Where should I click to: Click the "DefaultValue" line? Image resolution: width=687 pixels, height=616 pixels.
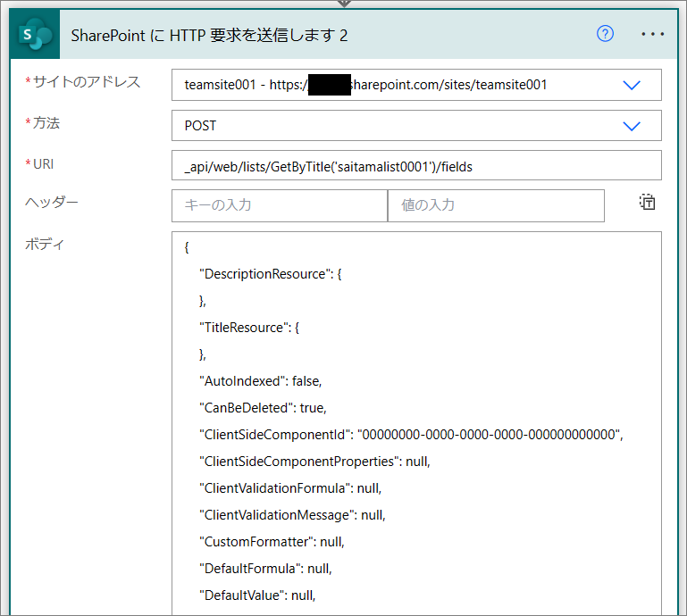point(257,595)
